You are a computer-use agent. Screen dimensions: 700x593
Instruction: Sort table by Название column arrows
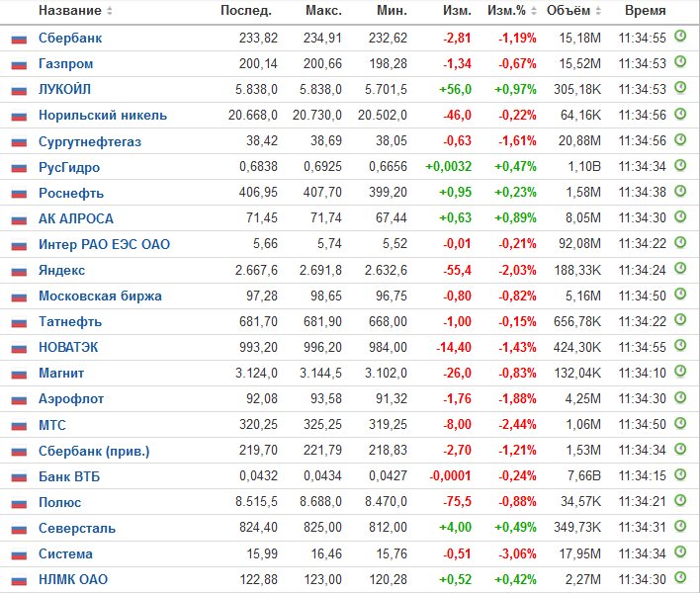pyautogui.click(x=110, y=11)
